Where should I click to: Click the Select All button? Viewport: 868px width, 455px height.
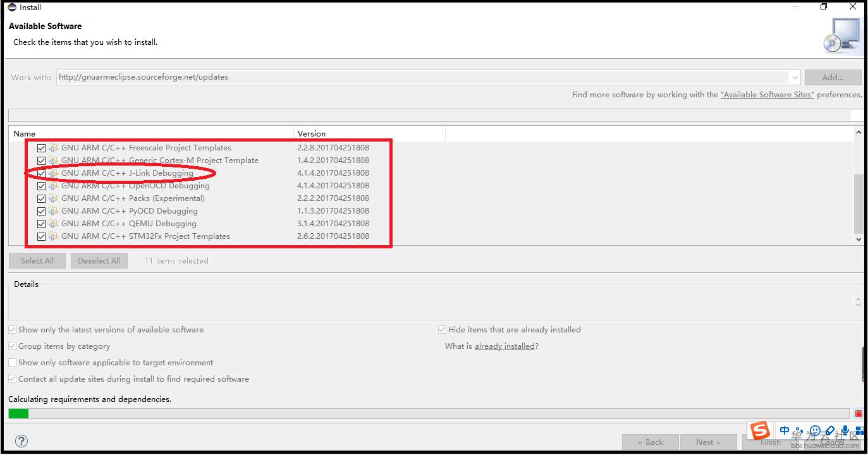[37, 261]
